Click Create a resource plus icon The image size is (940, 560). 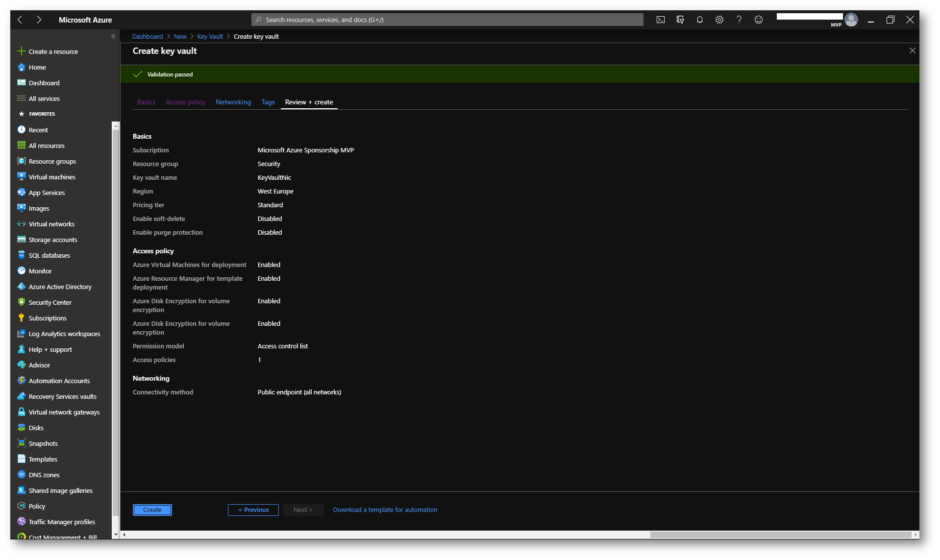tap(21, 51)
